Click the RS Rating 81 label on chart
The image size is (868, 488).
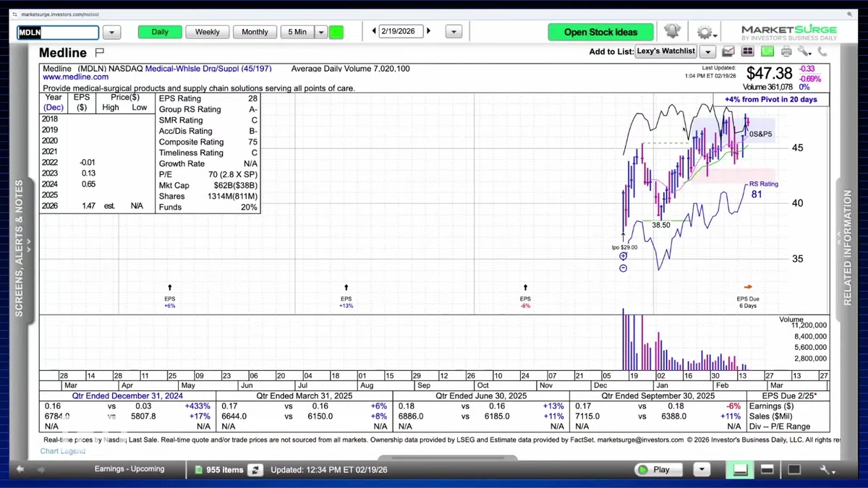click(764, 189)
